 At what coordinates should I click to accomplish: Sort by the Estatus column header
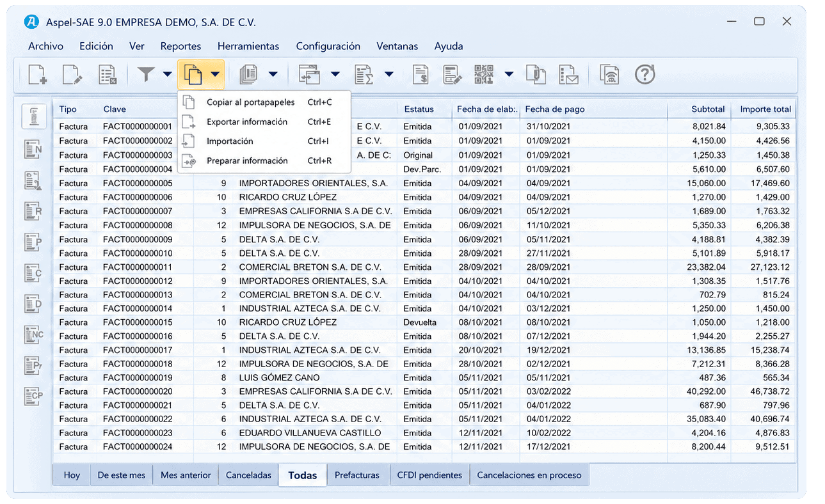point(419,109)
